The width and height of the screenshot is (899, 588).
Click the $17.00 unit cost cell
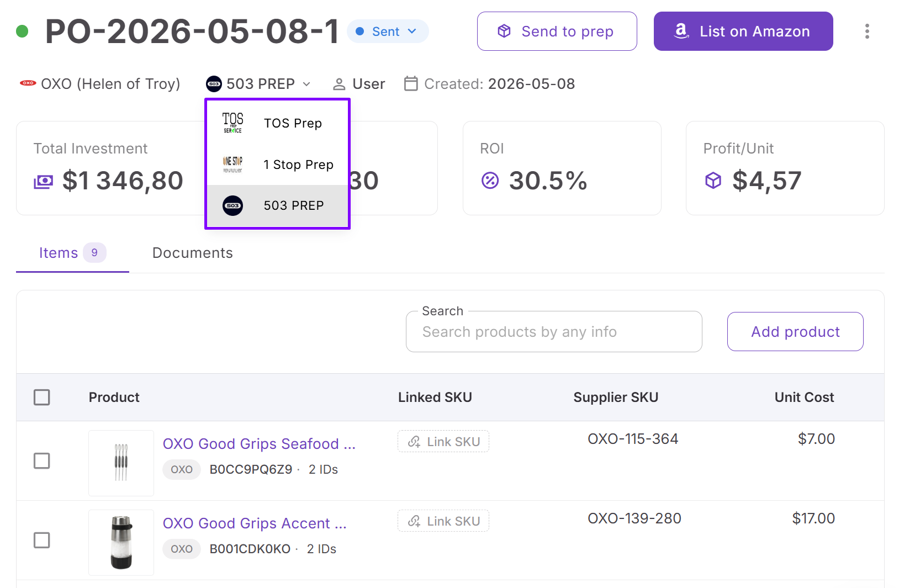point(813,518)
